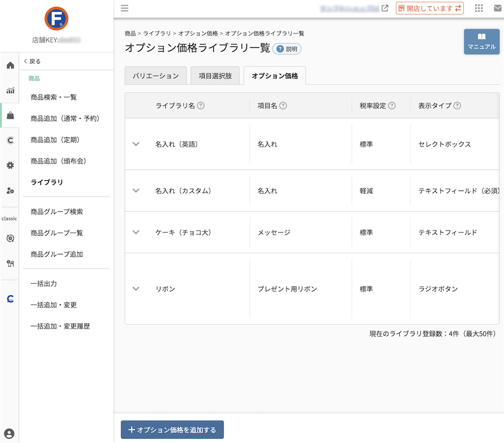Expand the 名入れ（英語） row
The image size is (504, 443).
[x=136, y=144]
